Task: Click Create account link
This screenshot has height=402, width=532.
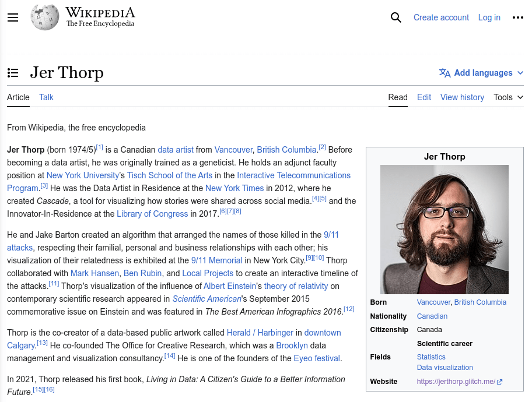Action: [x=441, y=17]
